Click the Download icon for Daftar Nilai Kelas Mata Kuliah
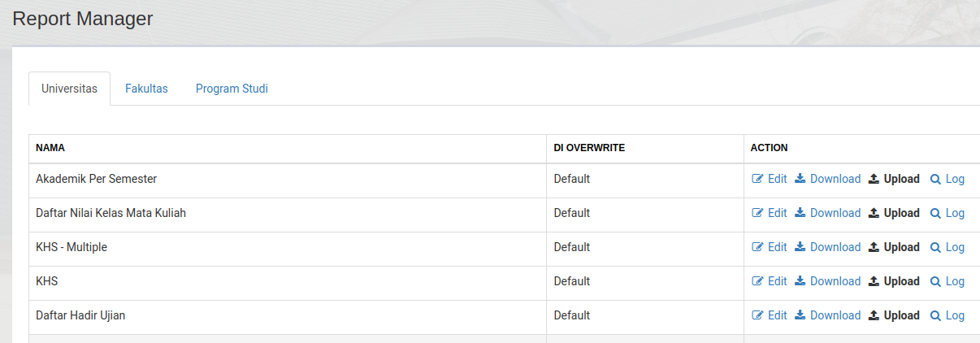 800,213
